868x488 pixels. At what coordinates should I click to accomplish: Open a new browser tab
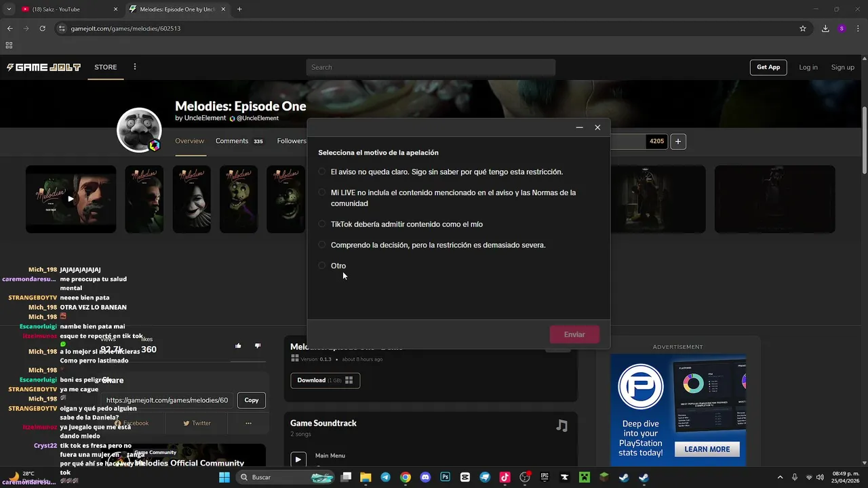239,9
